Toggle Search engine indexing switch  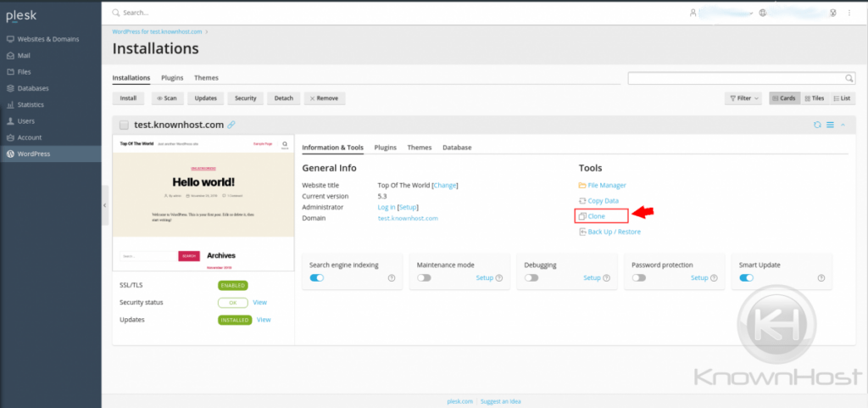coord(317,278)
